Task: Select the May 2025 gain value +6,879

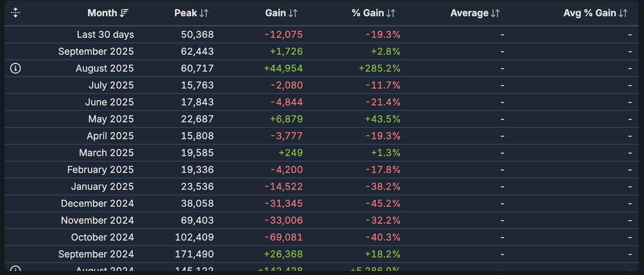Action: tap(286, 119)
